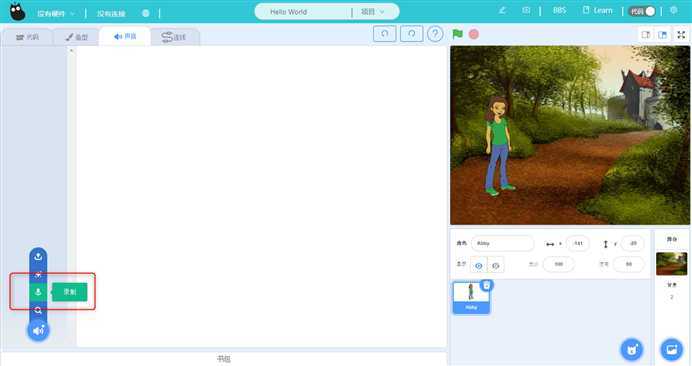This screenshot has height=366, width=692.
Task: Open the BBS link
Action: click(x=560, y=10)
